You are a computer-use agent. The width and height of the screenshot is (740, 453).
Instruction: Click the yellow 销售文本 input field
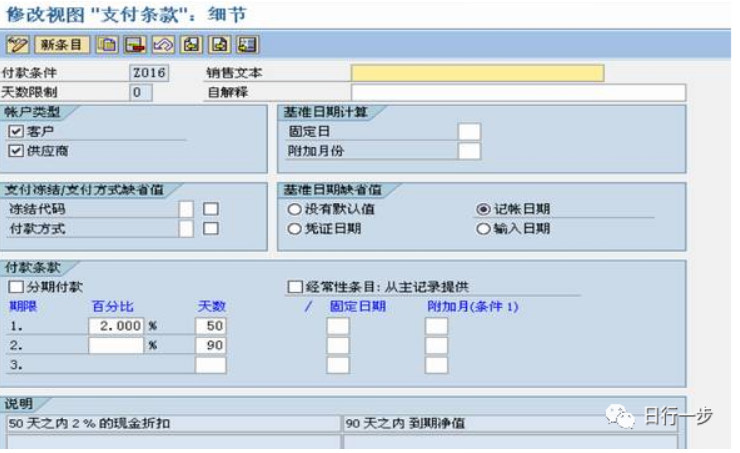[477, 73]
